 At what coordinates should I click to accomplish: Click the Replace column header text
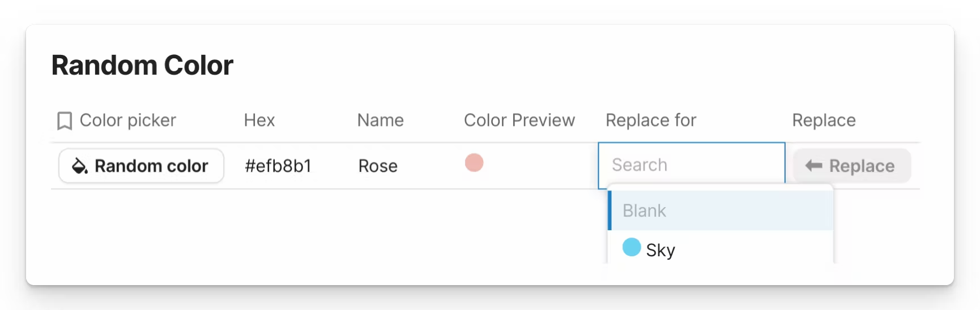[824, 120]
